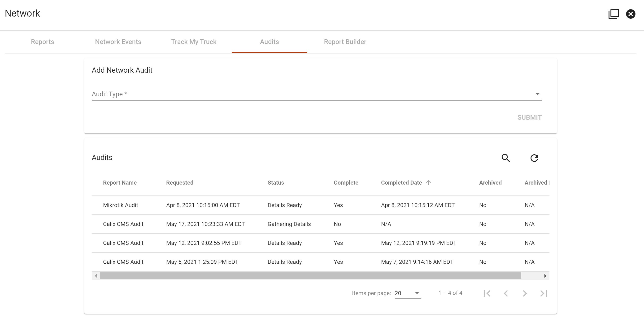Select Calix CMS Audit requested May 5
Image resolution: width=644 pixels, height=319 pixels.
click(x=321, y=262)
